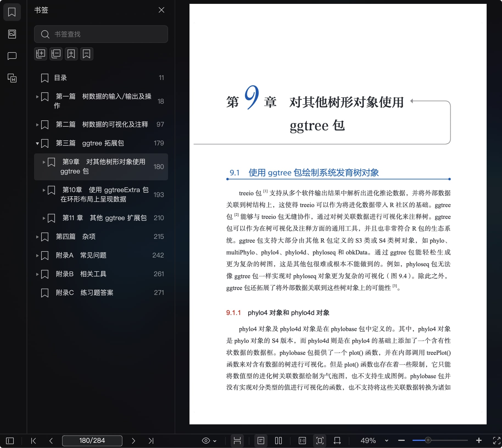Click 书签 panel title
This screenshot has width=502, height=448.
41,10
